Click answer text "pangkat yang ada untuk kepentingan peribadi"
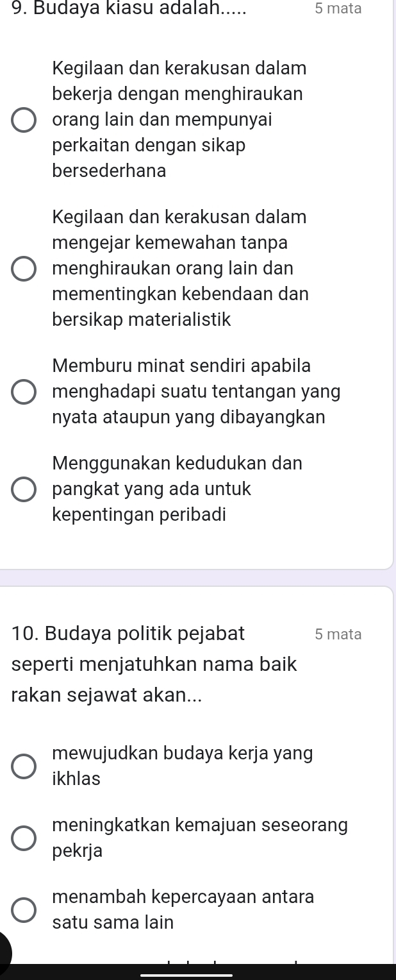Viewport: 396px width, 980px height. [x=152, y=502]
